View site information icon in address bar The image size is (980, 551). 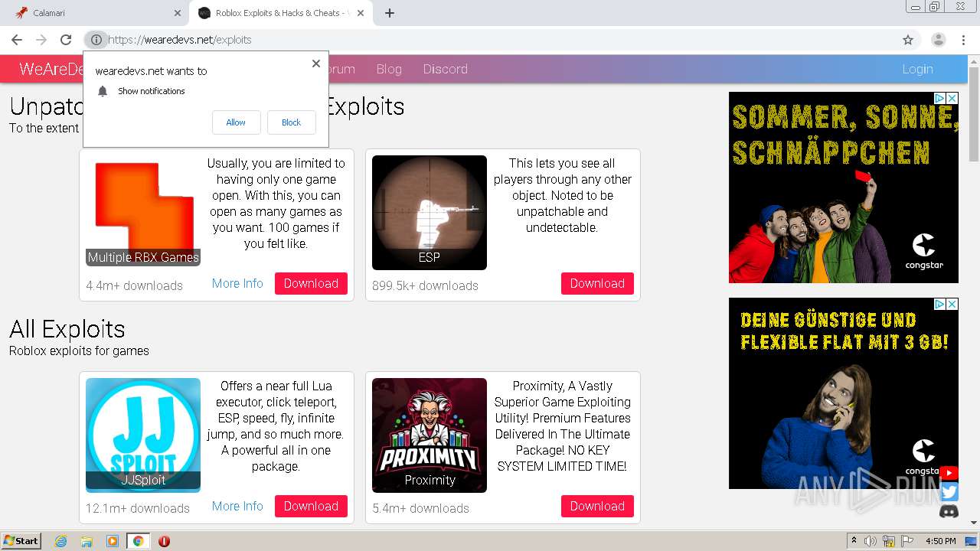pos(96,40)
